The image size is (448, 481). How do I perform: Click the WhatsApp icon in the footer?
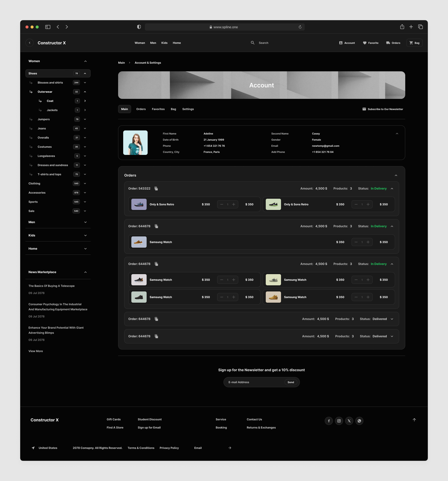pos(359,421)
